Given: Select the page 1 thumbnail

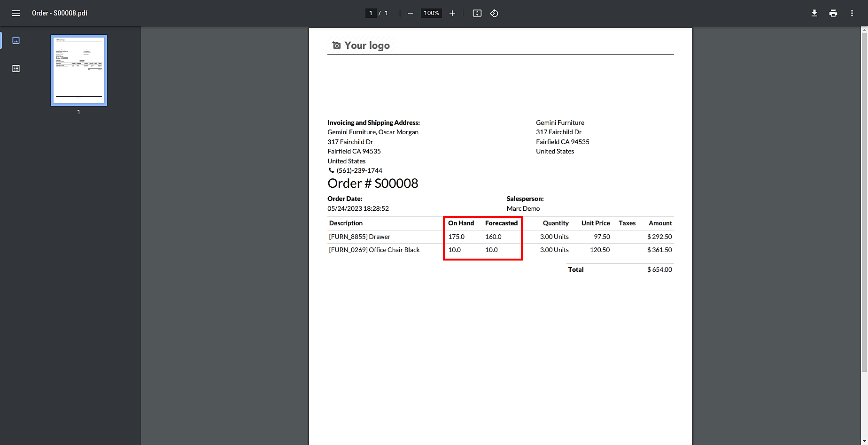Looking at the screenshot, I should (79, 70).
